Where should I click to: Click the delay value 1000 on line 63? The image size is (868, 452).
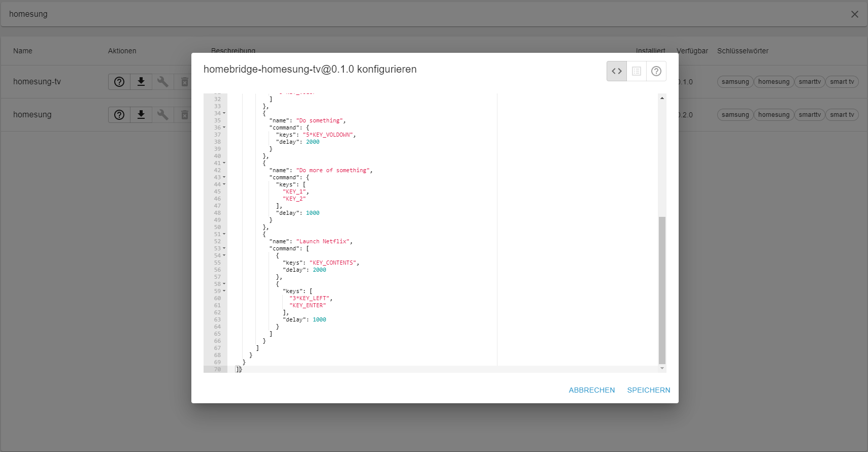coord(319,320)
